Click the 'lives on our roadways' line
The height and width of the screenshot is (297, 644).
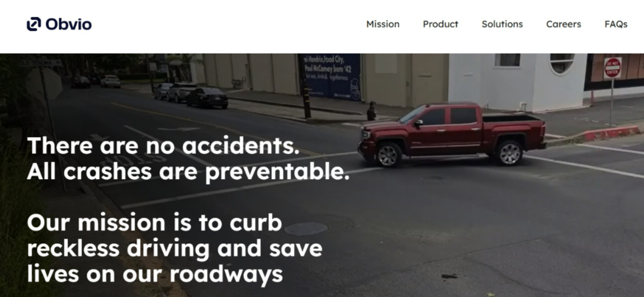pos(155,274)
